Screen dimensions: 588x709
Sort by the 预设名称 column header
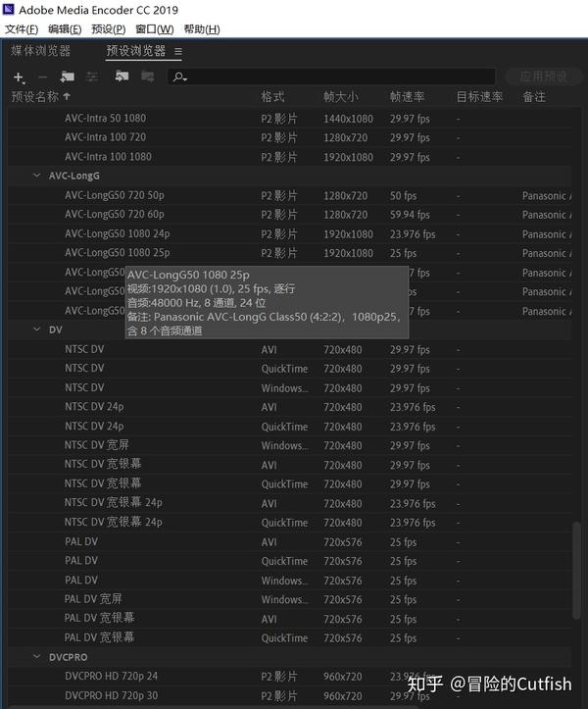(x=35, y=96)
